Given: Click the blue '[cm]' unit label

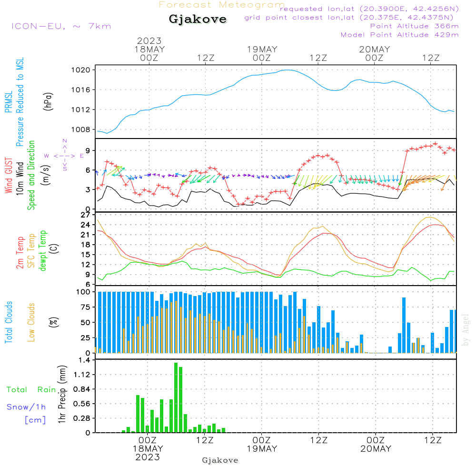Looking at the screenshot, I should pos(35,420).
